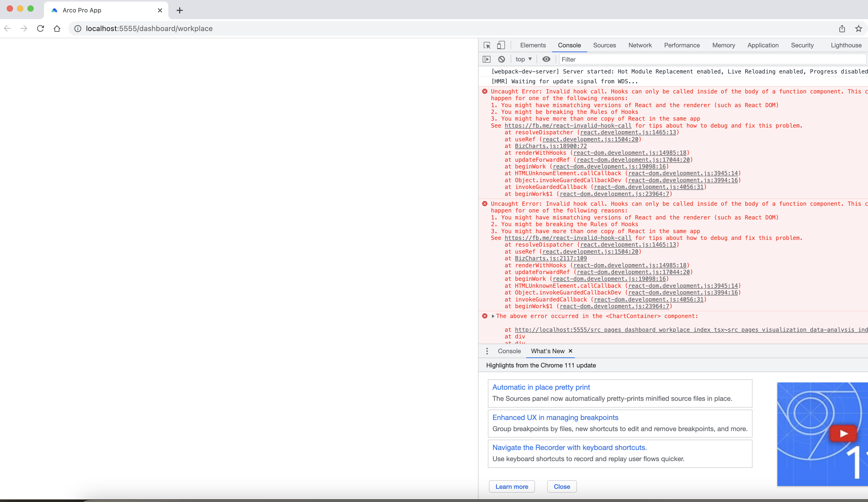Create a live expression with the eye icon
868x502 pixels.
click(546, 59)
